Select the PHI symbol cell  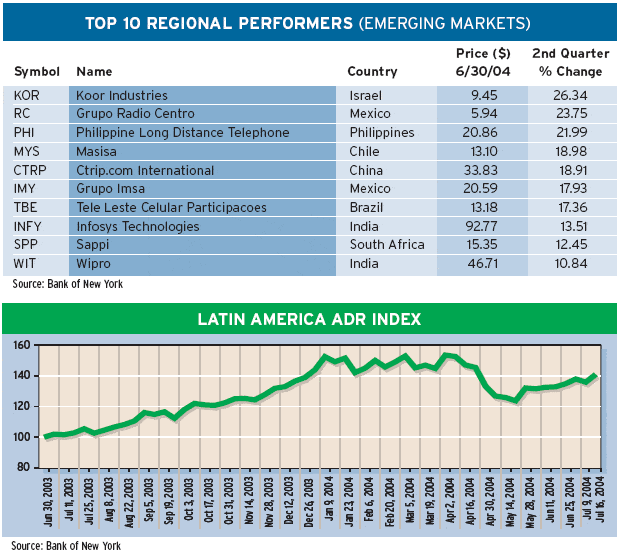pyautogui.click(x=24, y=132)
